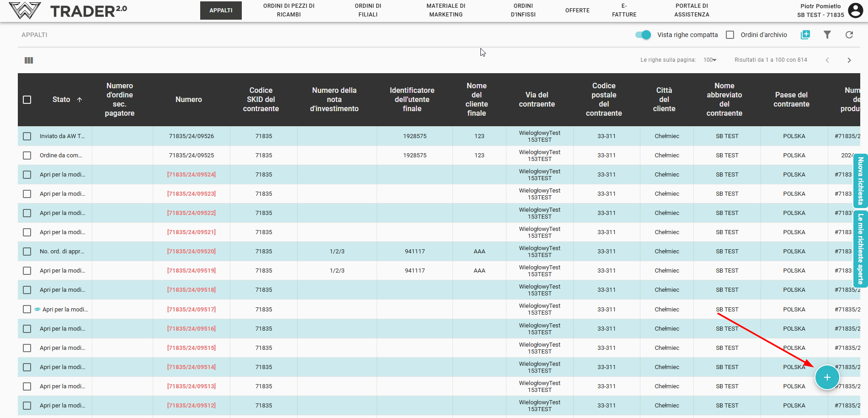This screenshot has width=868, height=418.
Task: Switch to the Offerte menu tab
Action: 577,11
